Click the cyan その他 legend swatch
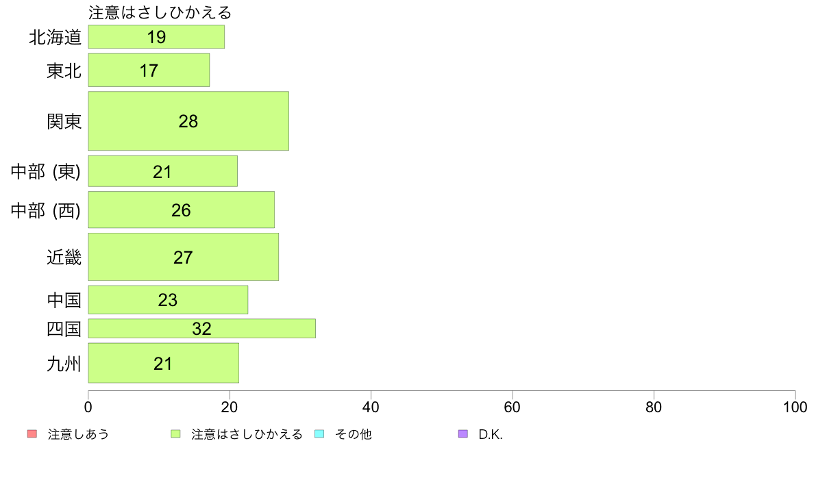814x504 pixels. coord(319,434)
